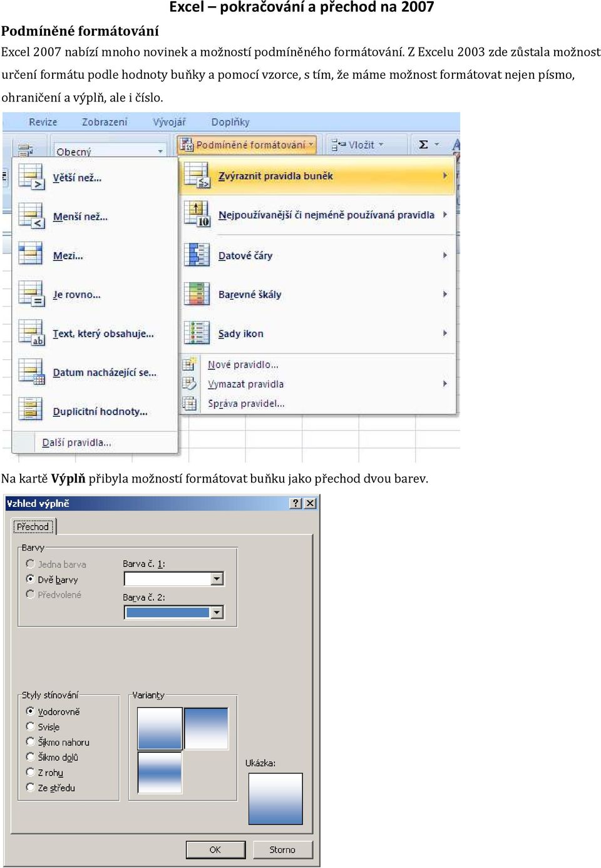Expand the Datové čáry submenu arrow
The image size is (601, 868).
tap(445, 255)
